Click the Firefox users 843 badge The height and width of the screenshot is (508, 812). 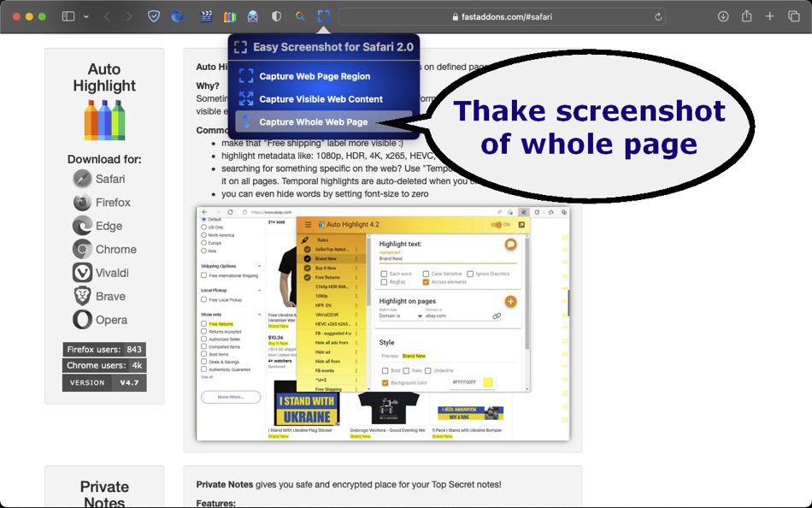click(x=104, y=349)
